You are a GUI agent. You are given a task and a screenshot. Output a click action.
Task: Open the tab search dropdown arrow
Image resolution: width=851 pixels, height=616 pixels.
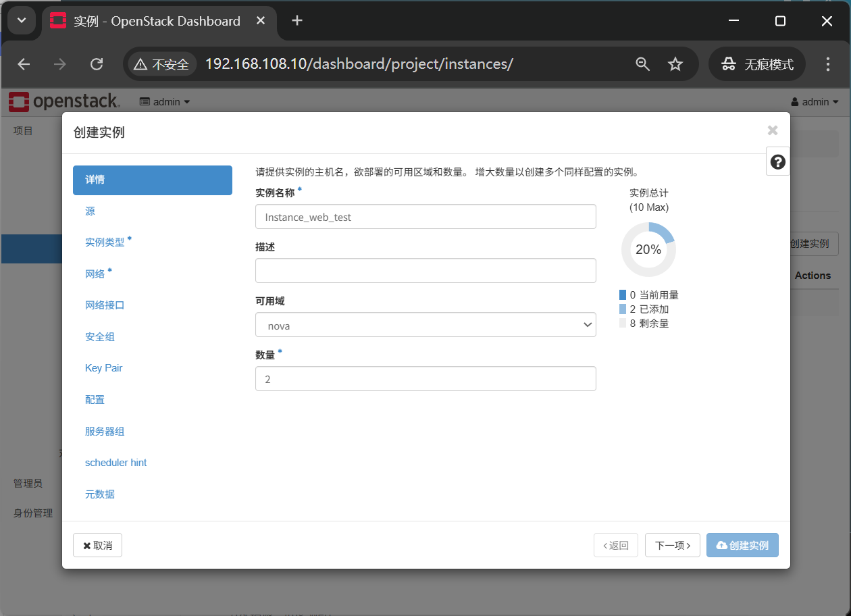tap(22, 21)
